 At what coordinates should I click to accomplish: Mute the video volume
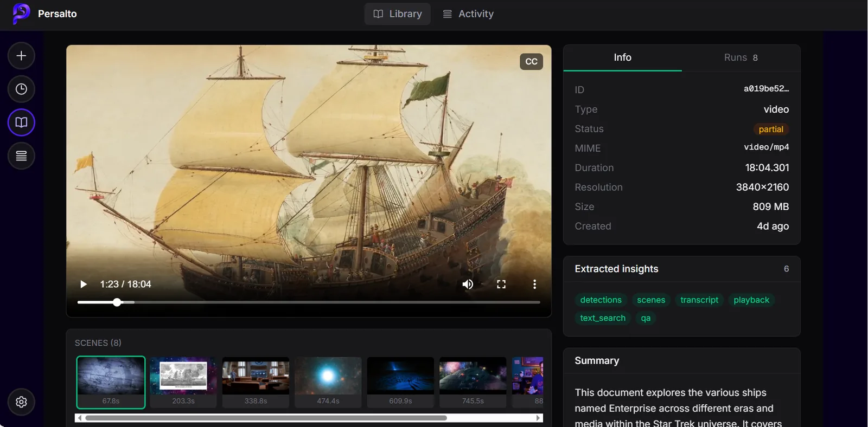468,284
